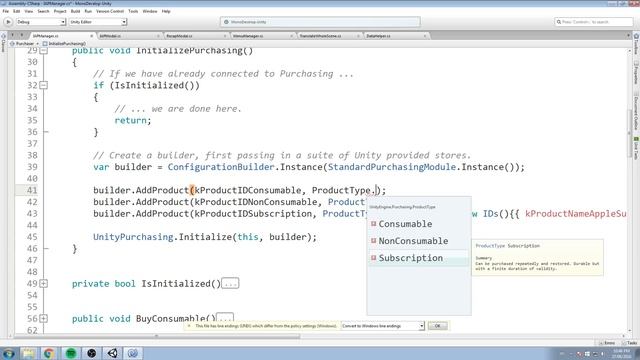The height and width of the screenshot is (360, 640).
Task: Open the Search menu
Action: [x=43, y=11]
